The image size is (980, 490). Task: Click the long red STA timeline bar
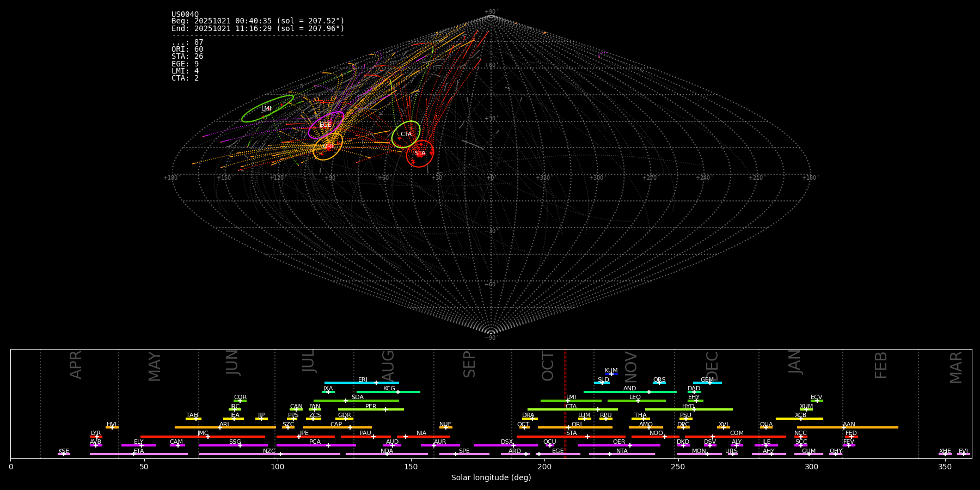tap(571, 437)
